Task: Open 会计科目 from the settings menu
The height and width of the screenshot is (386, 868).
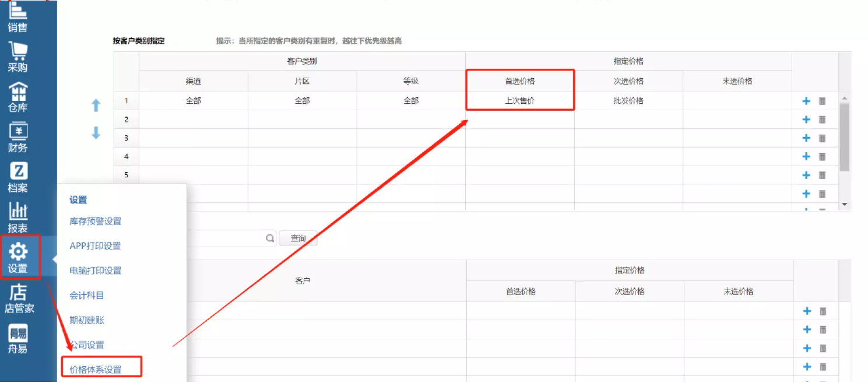Action: [x=87, y=296]
